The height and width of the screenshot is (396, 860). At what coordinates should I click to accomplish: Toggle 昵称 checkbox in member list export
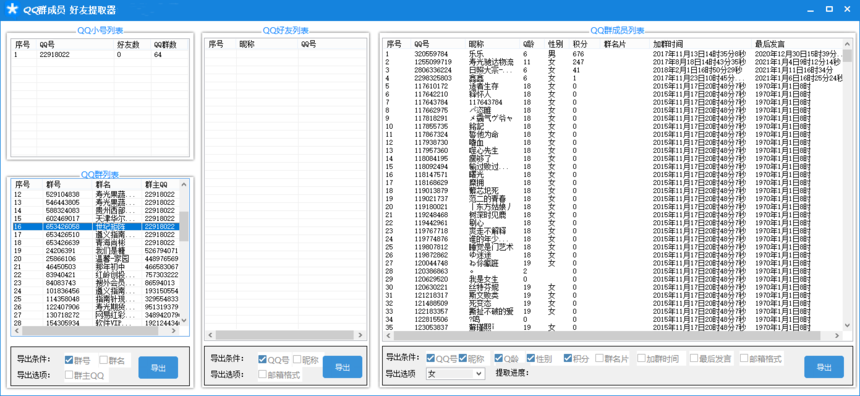[463, 358]
